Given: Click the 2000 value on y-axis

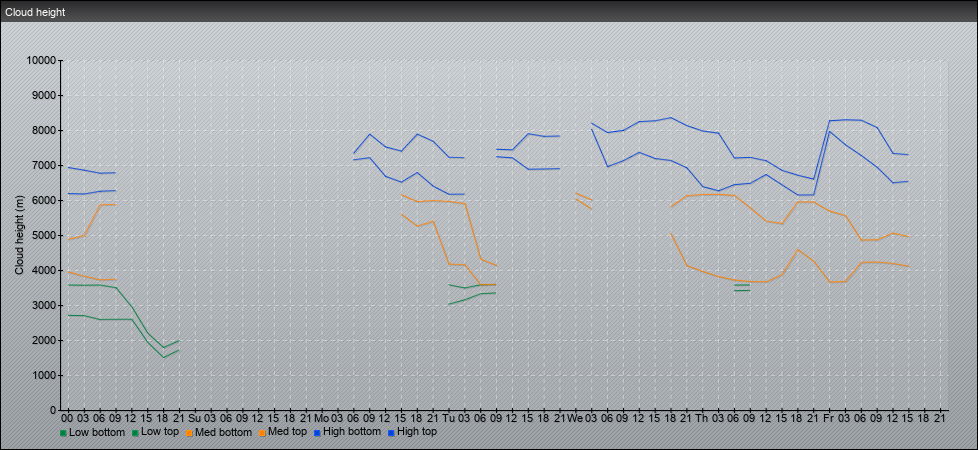Looking at the screenshot, I should click(44, 340).
